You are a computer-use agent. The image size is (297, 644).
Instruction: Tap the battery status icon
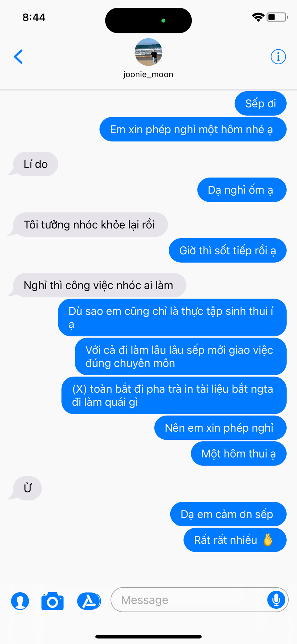pyautogui.click(x=277, y=17)
